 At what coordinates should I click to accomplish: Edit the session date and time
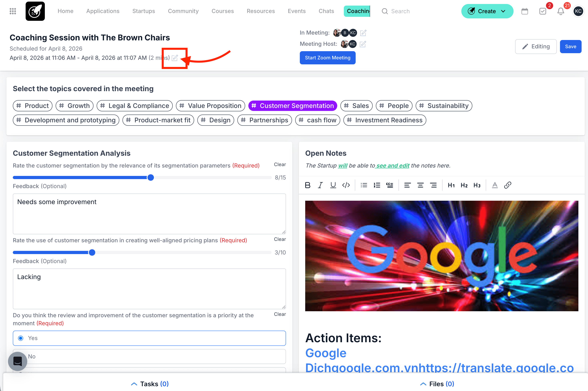point(175,58)
